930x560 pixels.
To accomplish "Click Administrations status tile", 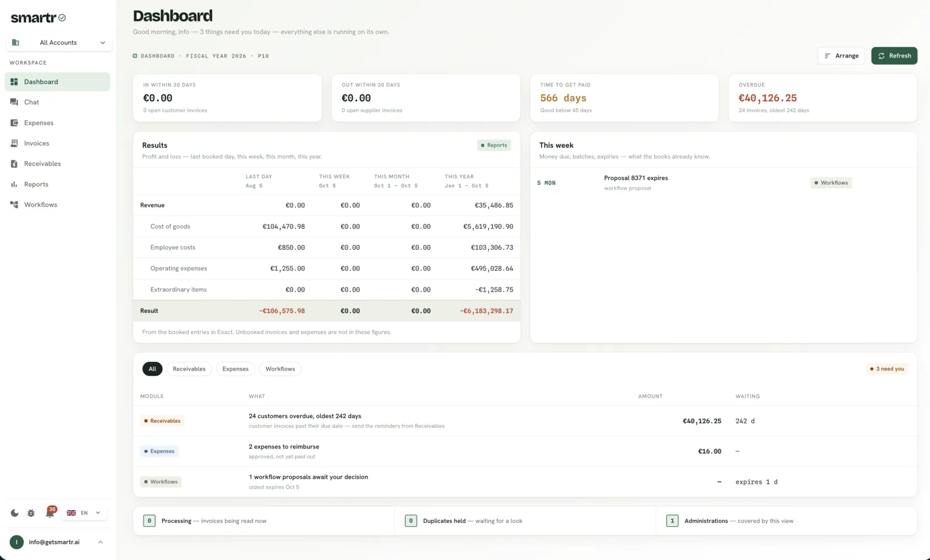I will (x=786, y=521).
